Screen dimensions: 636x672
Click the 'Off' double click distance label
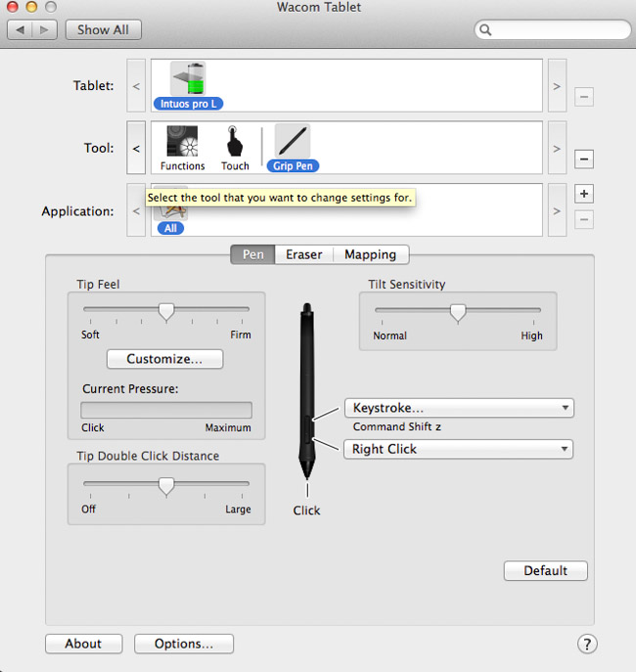point(88,510)
